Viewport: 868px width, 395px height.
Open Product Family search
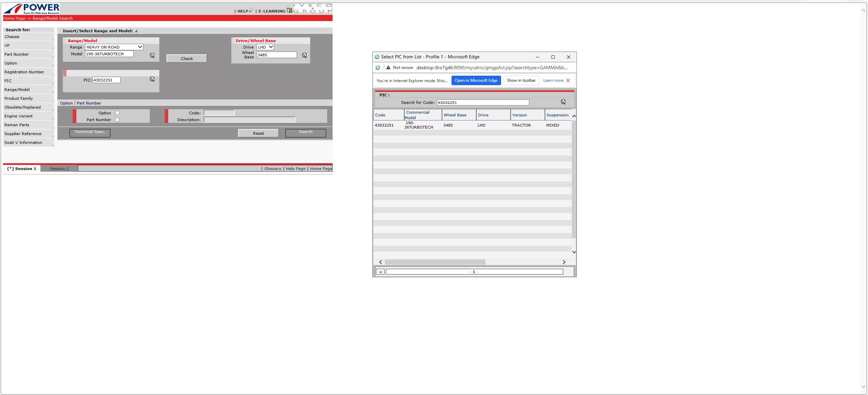point(29,98)
